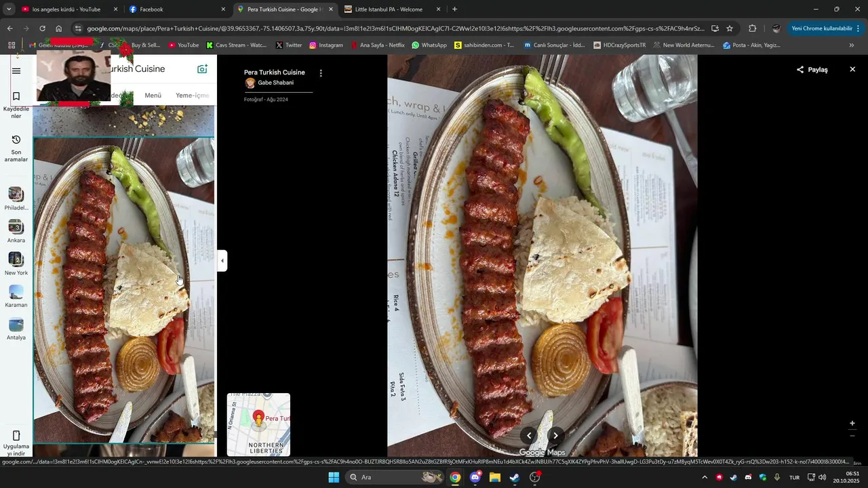The image size is (868, 488).
Task: Open the Chrome apps grid shortcut
Action: tap(12, 45)
